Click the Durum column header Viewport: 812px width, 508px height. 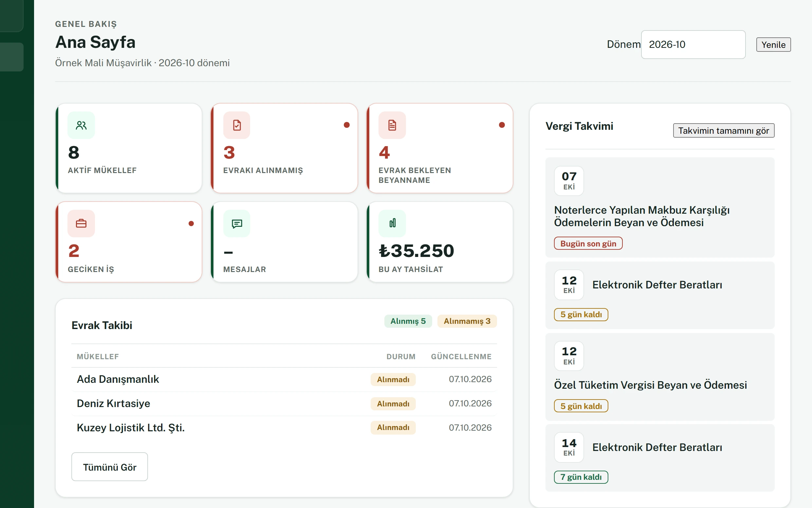[401, 357]
